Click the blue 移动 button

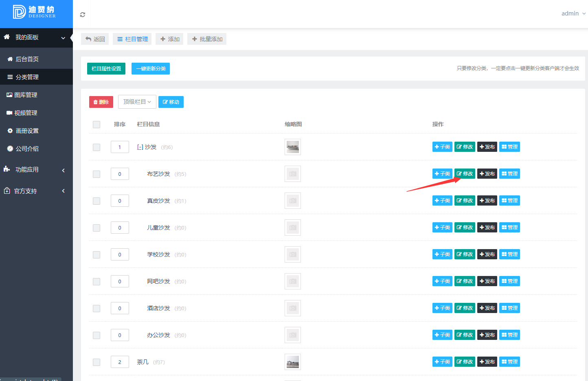click(171, 102)
